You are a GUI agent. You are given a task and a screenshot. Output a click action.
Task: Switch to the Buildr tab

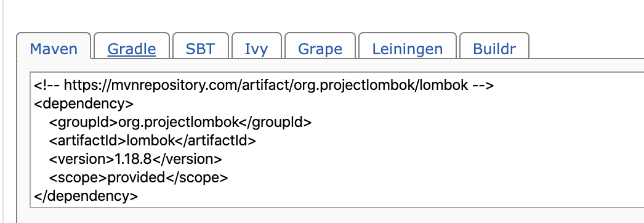[x=494, y=49]
